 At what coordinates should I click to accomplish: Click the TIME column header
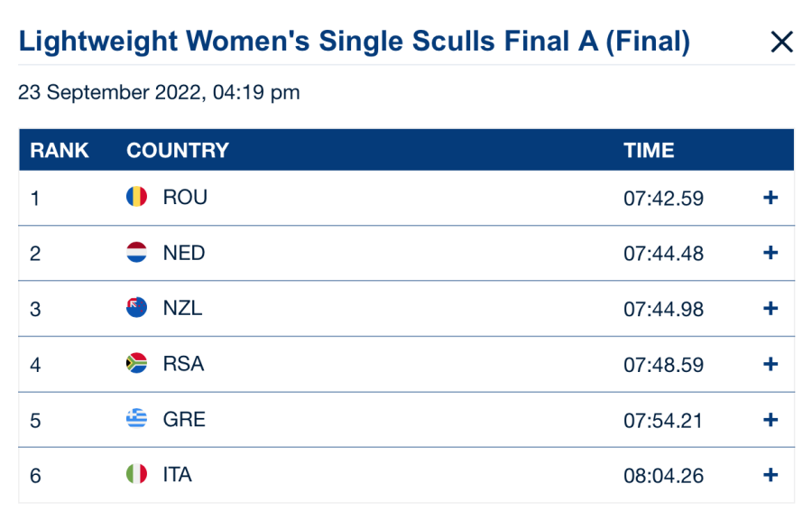[649, 151]
